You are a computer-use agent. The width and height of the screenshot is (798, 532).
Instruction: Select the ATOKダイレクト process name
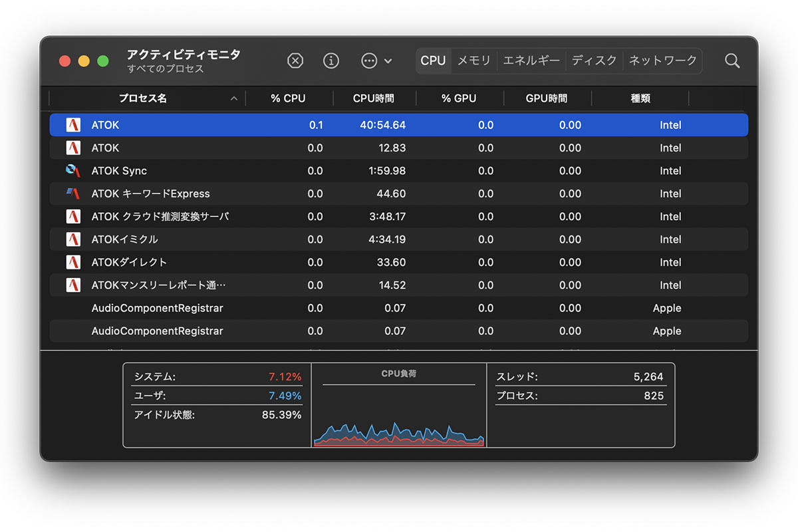pos(129,262)
